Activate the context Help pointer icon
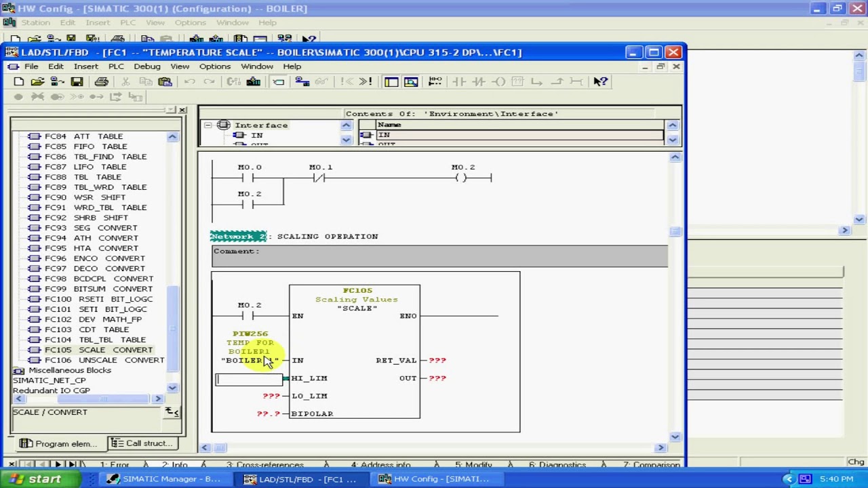 pyautogui.click(x=600, y=81)
